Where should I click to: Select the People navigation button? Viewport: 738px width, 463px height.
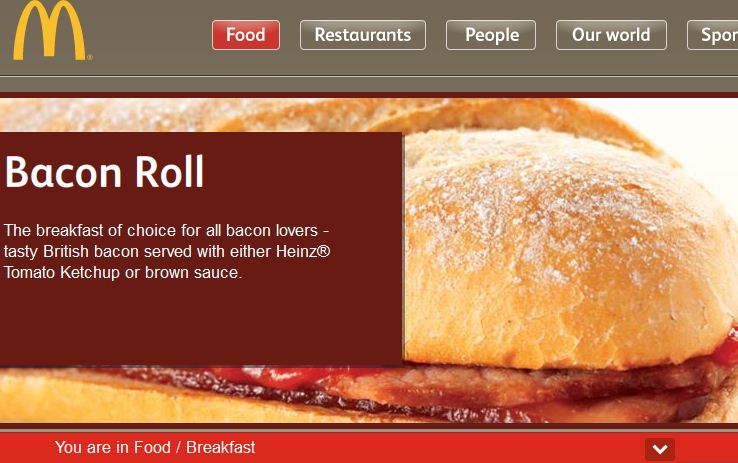[491, 35]
